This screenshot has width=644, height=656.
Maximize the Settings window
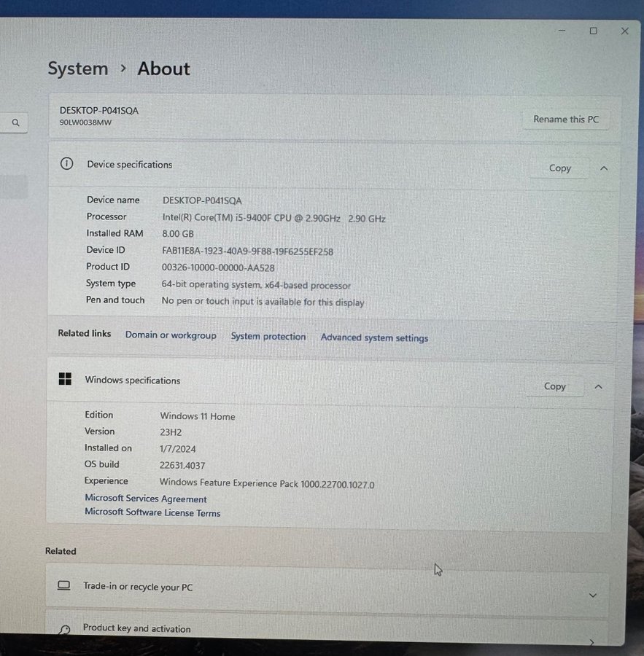(593, 31)
